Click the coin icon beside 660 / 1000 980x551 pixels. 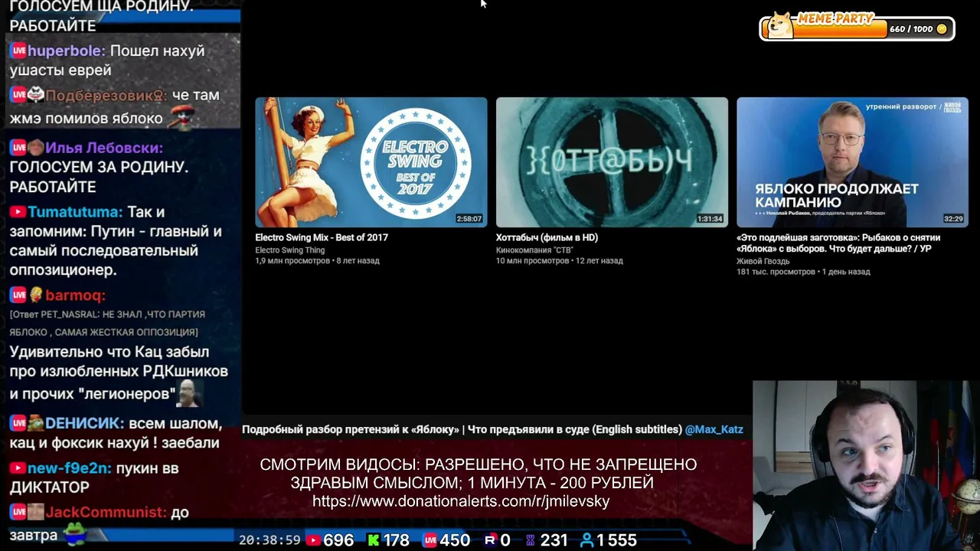pyautogui.click(x=942, y=29)
